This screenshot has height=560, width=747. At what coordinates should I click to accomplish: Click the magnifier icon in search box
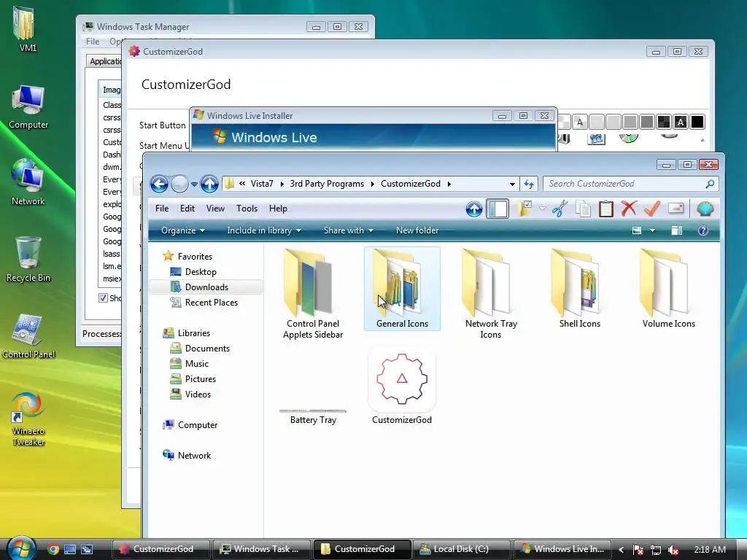tap(710, 184)
